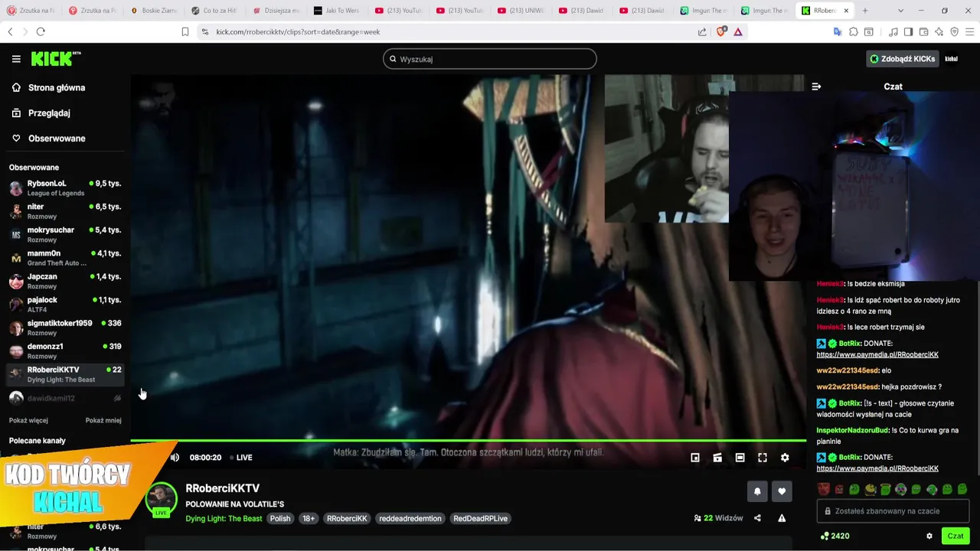
Task: Mute the stream with the volume icon
Action: click(x=175, y=458)
